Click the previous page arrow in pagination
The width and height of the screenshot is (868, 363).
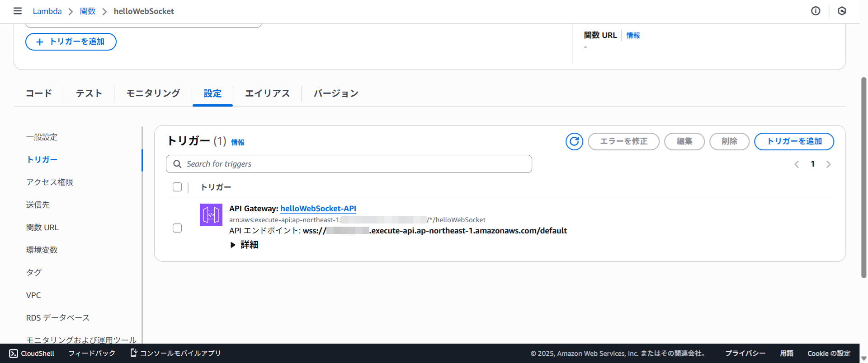[x=797, y=164]
